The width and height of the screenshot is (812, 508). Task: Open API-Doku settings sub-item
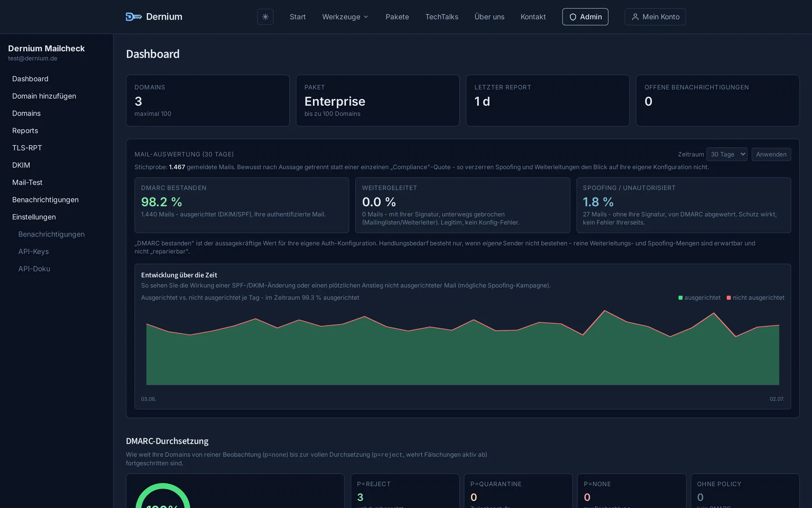(34, 269)
